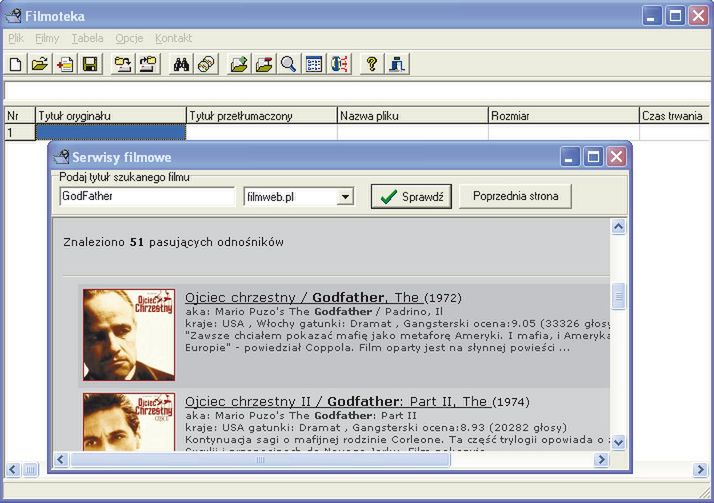Click the CD discs toolbar icon
This screenshot has height=503, width=714.
click(x=206, y=64)
